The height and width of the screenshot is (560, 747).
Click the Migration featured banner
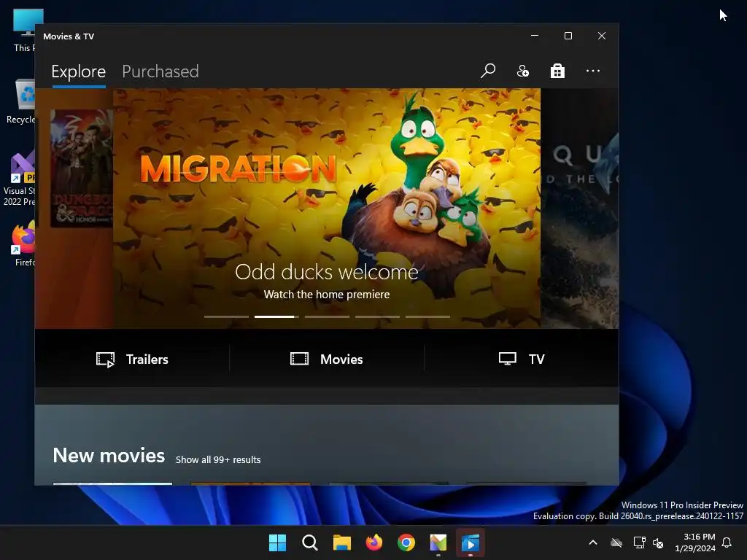(327, 208)
